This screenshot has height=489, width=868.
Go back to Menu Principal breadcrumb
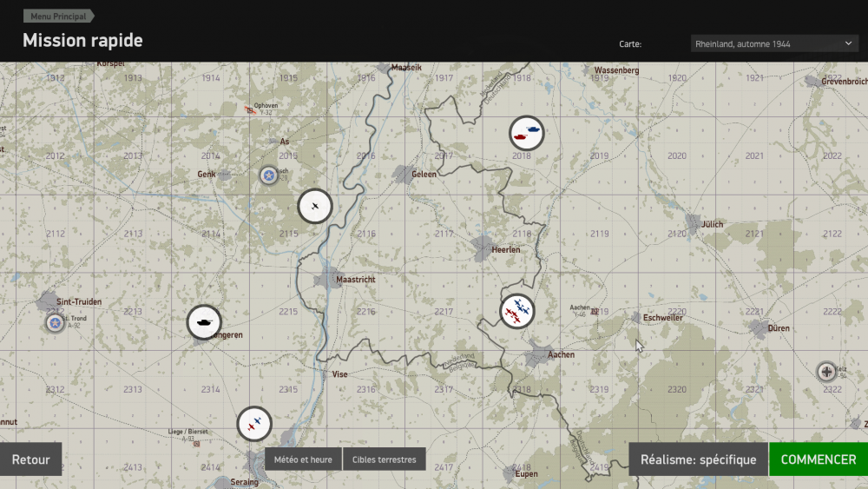pos(58,16)
